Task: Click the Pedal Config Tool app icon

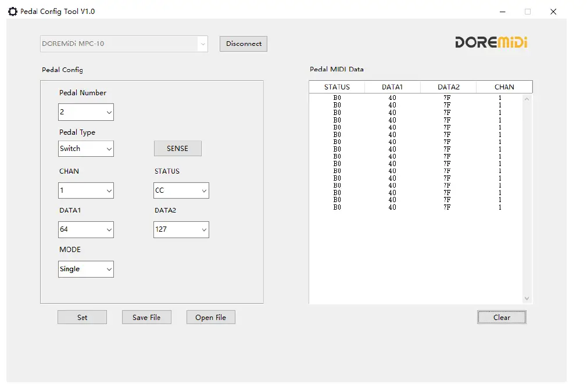Action: [x=13, y=12]
